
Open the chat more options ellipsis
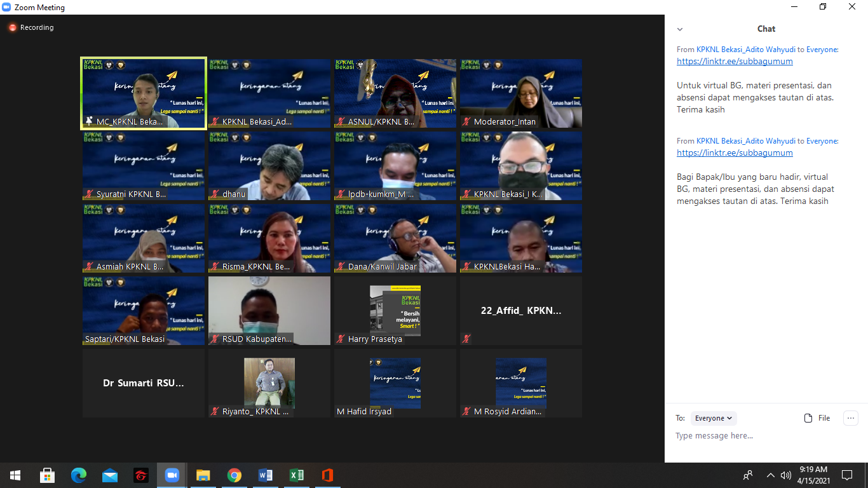(851, 418)
